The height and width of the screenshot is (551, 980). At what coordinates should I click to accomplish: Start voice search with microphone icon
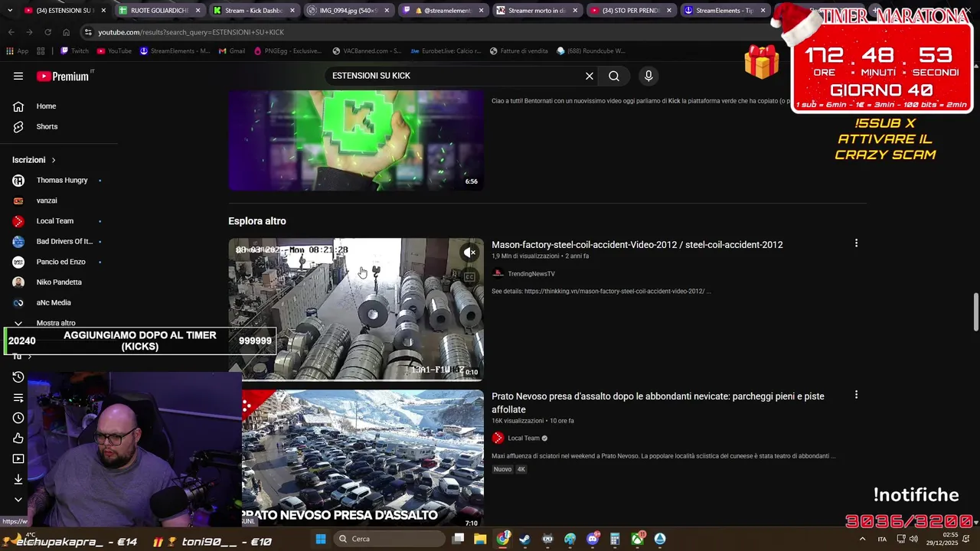(x=648, y=76)
